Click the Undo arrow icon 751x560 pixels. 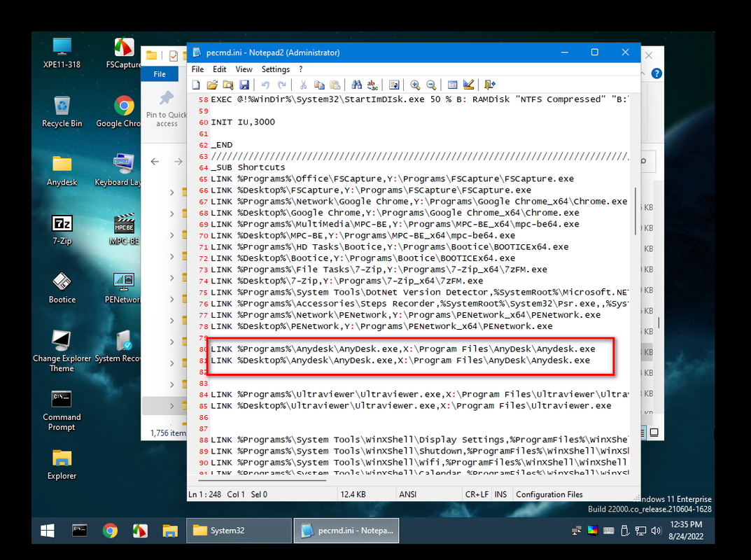[x=265, y=85]
